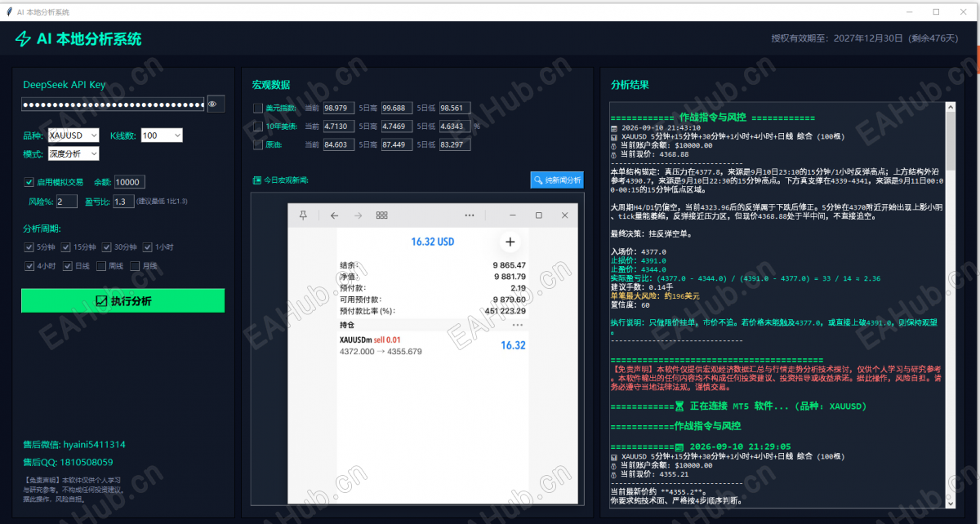This screenshot has width=980, height=524.
Task: Click 美元指数 当前 field 98.979
Action: pos(339,108)
